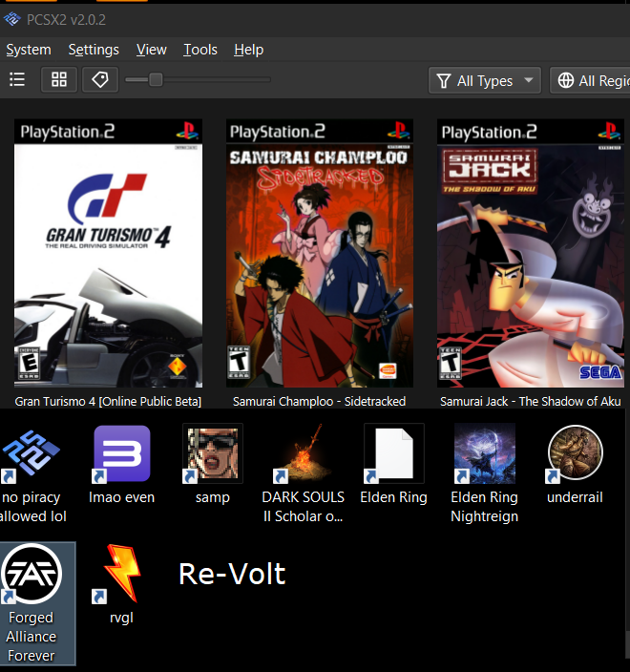Select the rvgl lightning bolt shortcut
The width and height of the screenshot is (630, 672).
point(122,585)
